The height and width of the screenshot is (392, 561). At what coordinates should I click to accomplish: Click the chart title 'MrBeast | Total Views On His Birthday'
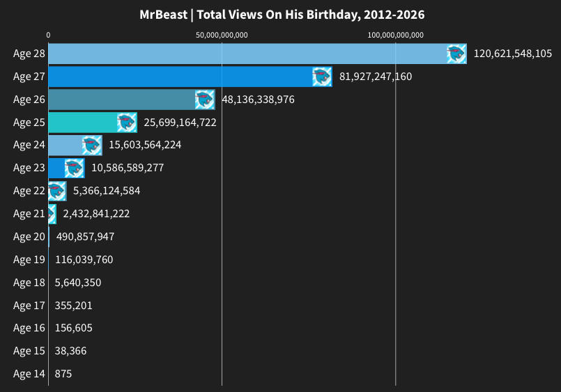click(x=282, y=15)
